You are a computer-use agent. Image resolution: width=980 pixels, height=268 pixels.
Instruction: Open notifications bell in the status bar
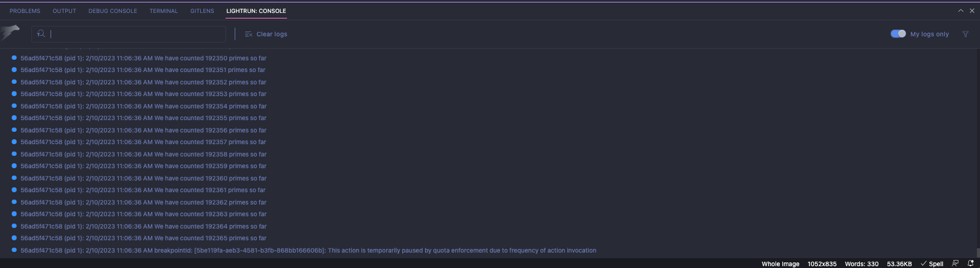970,264
